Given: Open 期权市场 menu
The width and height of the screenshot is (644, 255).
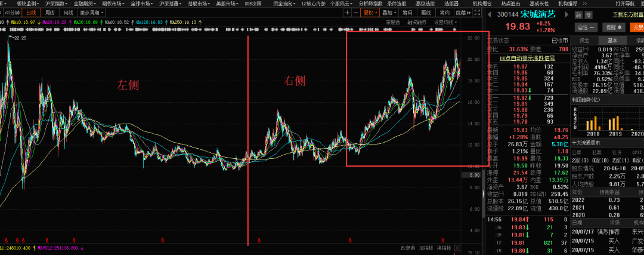Looking at the screenshot, I should pyautogui.click(x=113, y=4).
